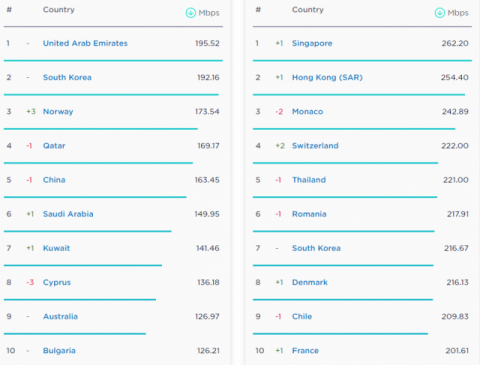Select Cyprus from the ranking
This screenshot has width=480, height=365.
point(57,283)
